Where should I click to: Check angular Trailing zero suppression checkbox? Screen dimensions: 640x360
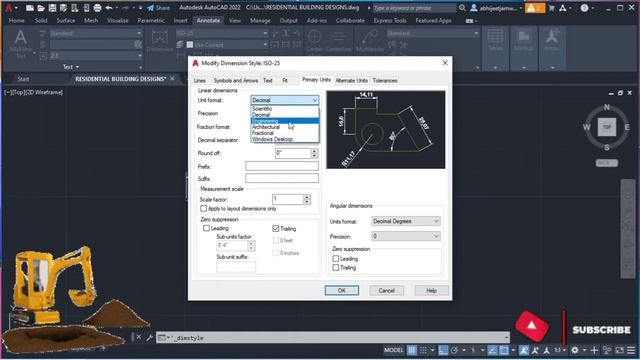pyautogui.click(x=336, y=268)
